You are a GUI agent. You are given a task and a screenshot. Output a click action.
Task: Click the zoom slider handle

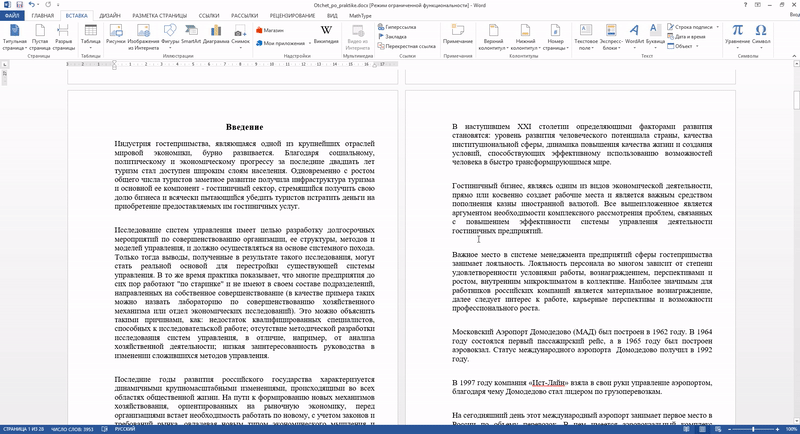(x=753, y=429)
